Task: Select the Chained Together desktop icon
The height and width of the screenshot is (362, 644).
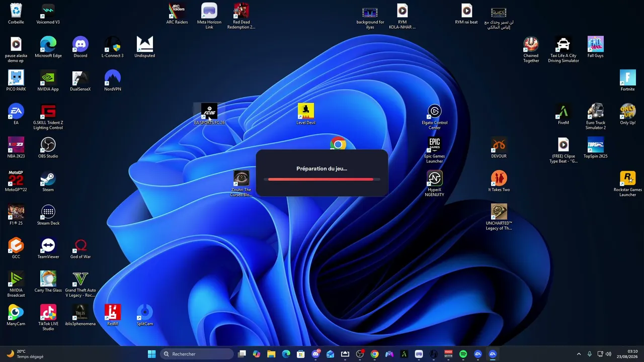Action: tap(531, 49)
